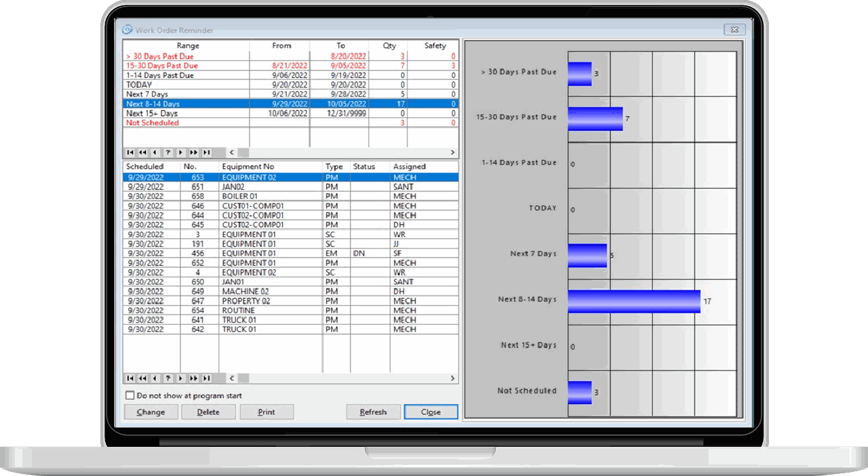Enable the 'Do not show at program start' checkbox
Image resolution: width=868 pixels, height=476 pixels.
[x=129, y=395]
